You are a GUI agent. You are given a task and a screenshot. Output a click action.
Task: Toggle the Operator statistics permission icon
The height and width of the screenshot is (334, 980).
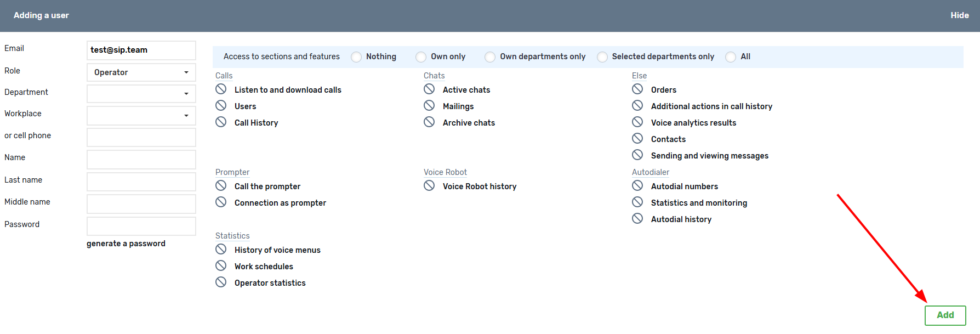[221, 282]
